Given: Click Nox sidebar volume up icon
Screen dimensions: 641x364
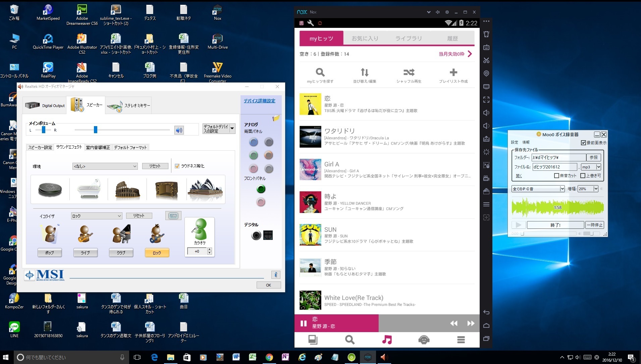Looking at the screenshot, I should (x=486, y=113).
